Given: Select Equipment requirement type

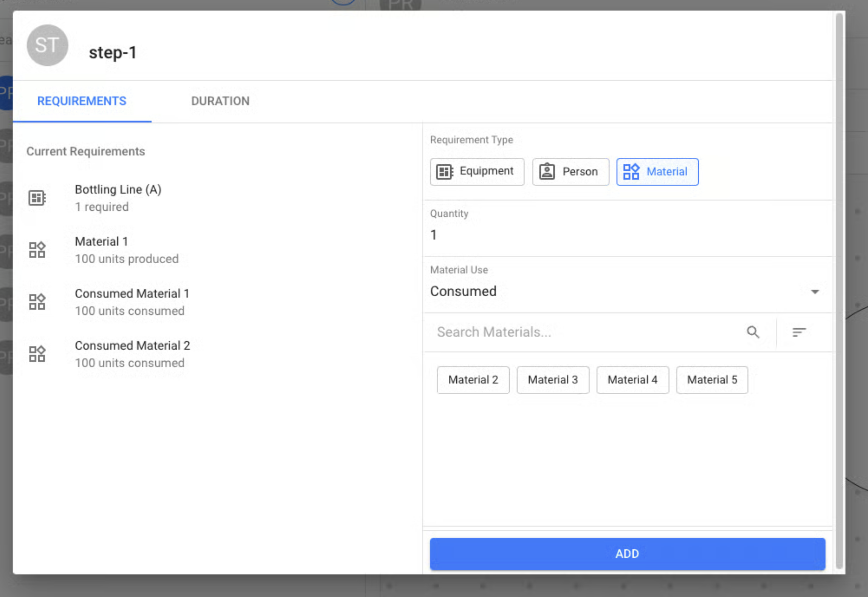Looking at the screenshot, I should point(477,172).
